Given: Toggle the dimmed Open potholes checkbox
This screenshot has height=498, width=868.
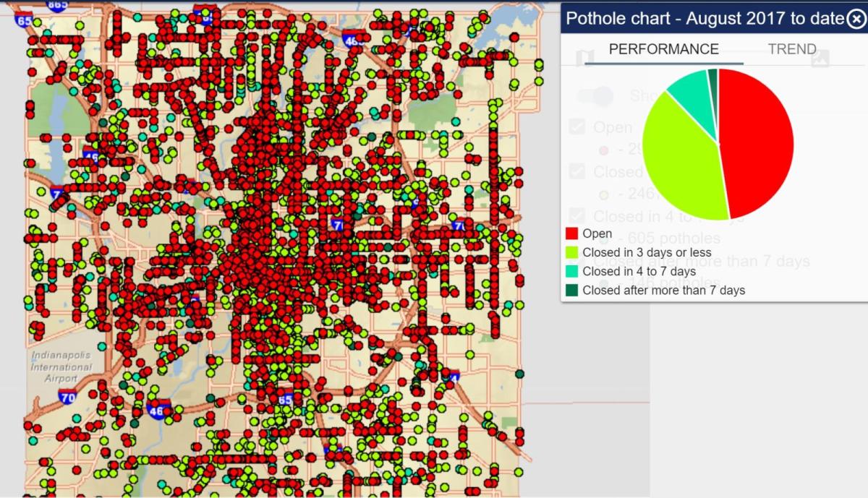Looking at the screenshot, I should point(576,127).
